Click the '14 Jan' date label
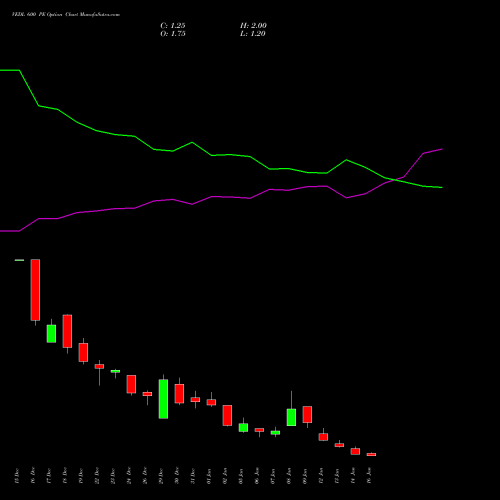Viewport: 500px width, 500px height. (353, 476)
